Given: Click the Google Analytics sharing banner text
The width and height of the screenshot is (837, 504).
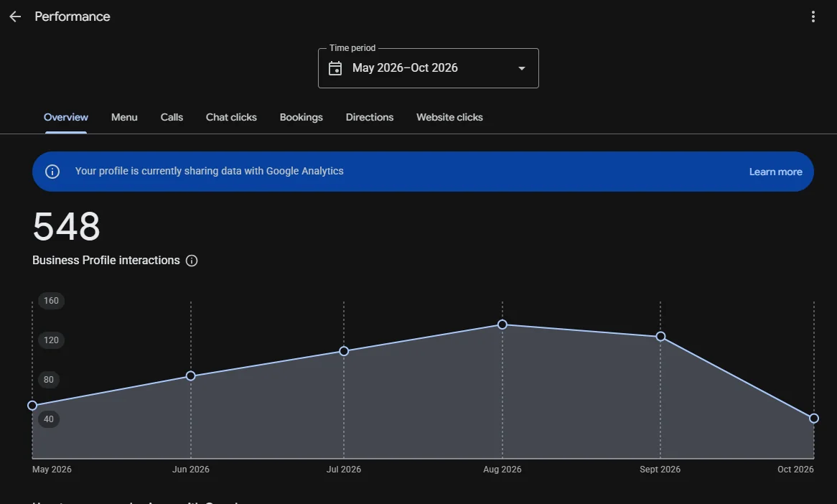Looking at the screenshot, I should [x=210, y=172].
